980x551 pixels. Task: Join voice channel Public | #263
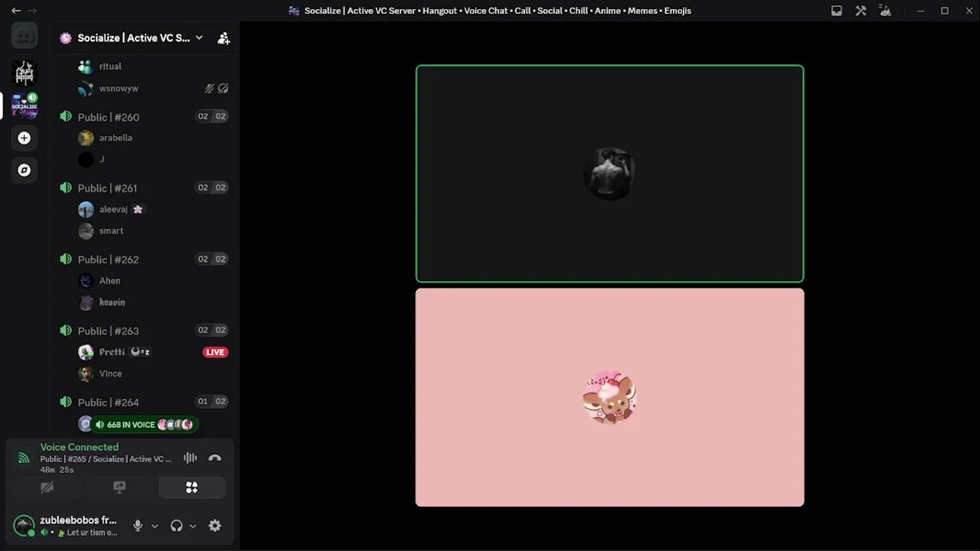coord(108,331)
